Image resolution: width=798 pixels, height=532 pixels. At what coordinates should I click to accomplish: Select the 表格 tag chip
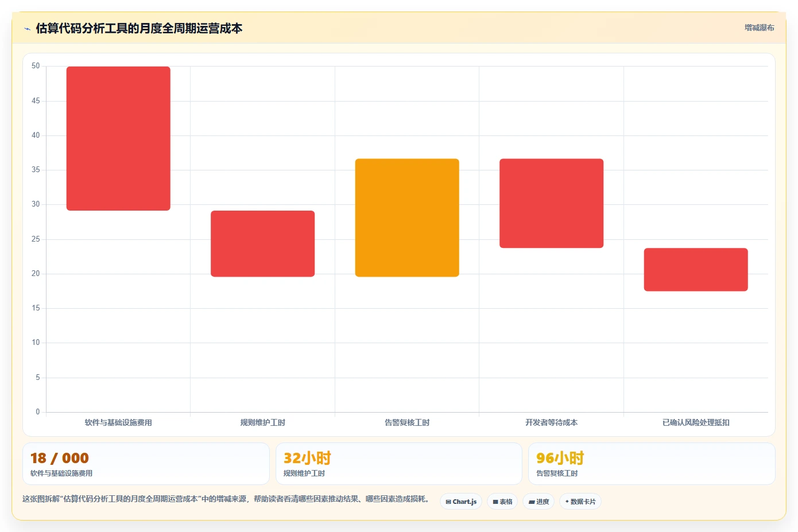tap(502, 502)
